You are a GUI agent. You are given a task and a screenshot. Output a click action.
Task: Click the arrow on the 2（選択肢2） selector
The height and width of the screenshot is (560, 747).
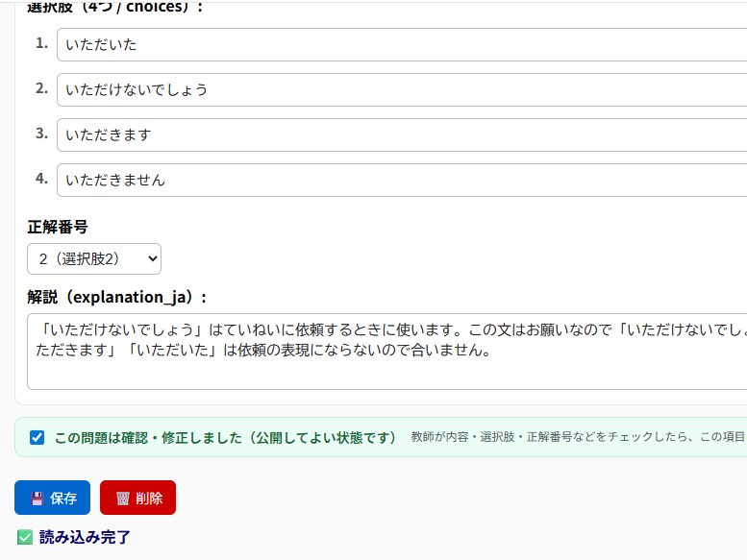point(149,259)
